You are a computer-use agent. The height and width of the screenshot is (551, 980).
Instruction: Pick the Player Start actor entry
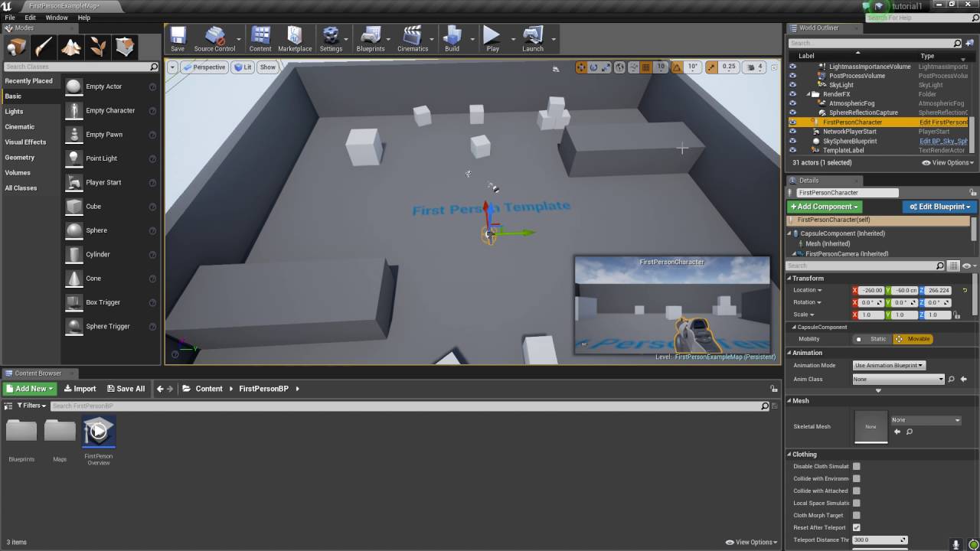coord(111,182)
